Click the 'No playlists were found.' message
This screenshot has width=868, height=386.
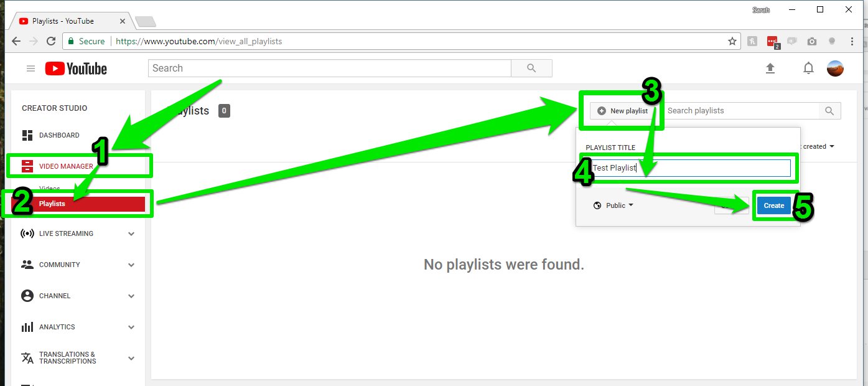click(x=504, y=265)
